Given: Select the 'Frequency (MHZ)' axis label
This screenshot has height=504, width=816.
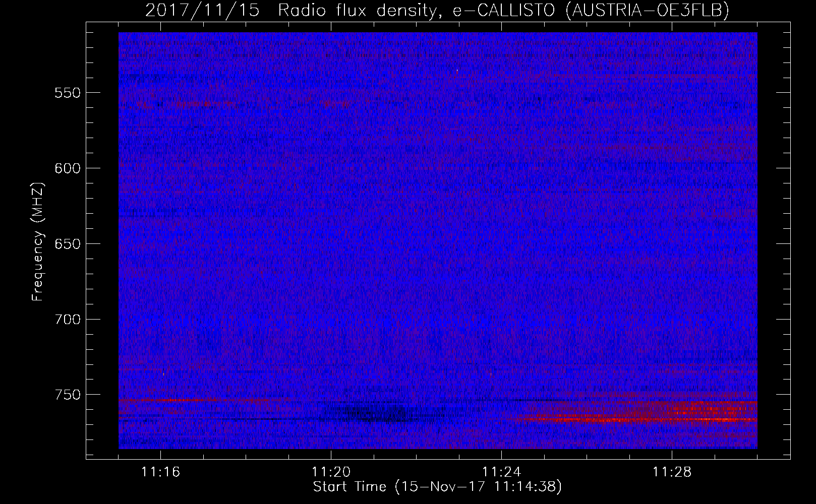Looking at the screenshot, I should click(38, 242).
